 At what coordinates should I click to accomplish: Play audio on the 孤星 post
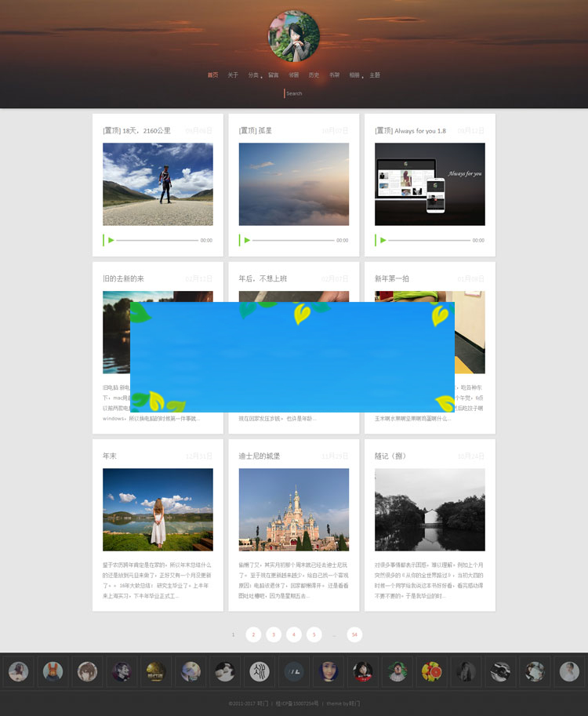click(248, 240)
